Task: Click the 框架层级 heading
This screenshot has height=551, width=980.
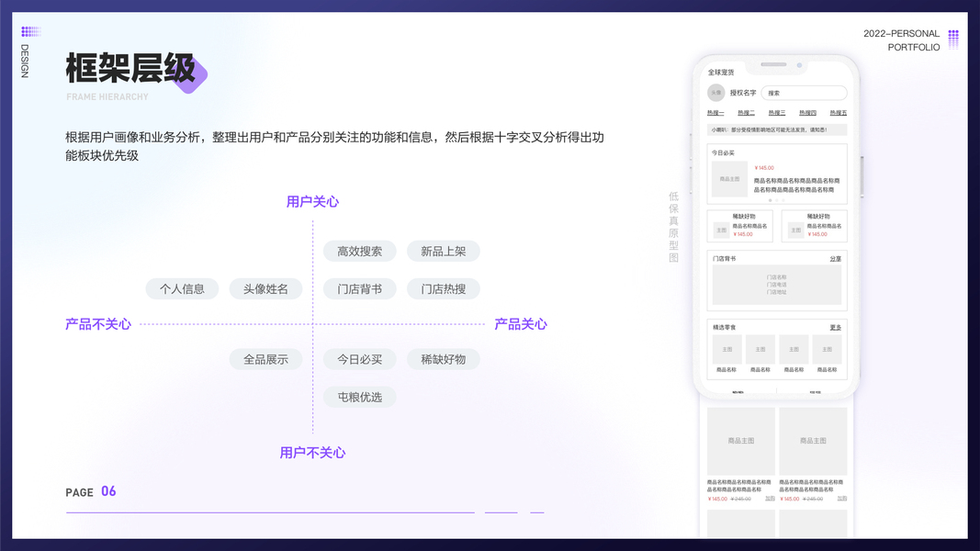Action: (x=130, y=68)
